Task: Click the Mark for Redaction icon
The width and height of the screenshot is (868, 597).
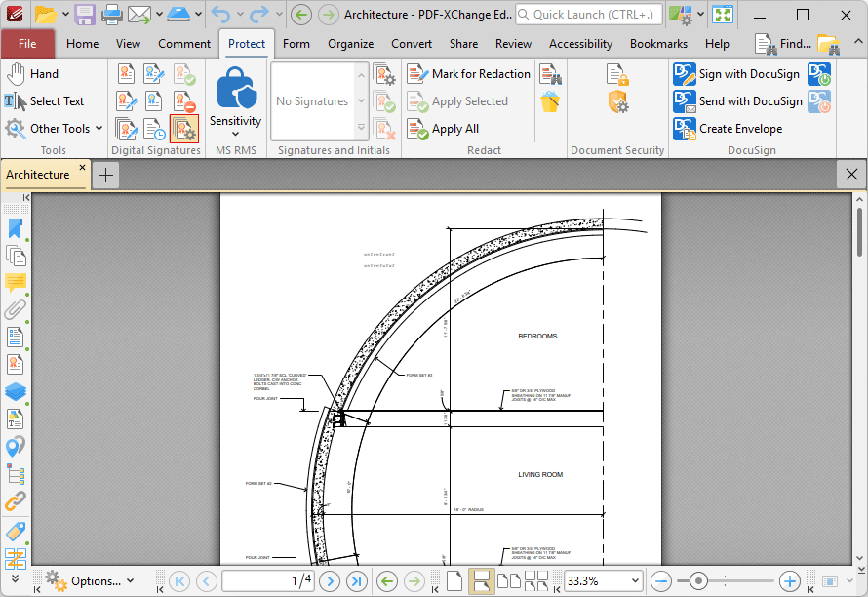Action: (418, 74)
